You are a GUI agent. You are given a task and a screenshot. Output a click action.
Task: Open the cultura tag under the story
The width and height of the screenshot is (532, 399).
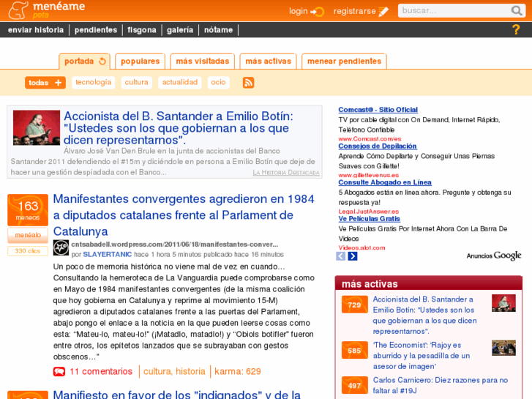pos(157,371)
